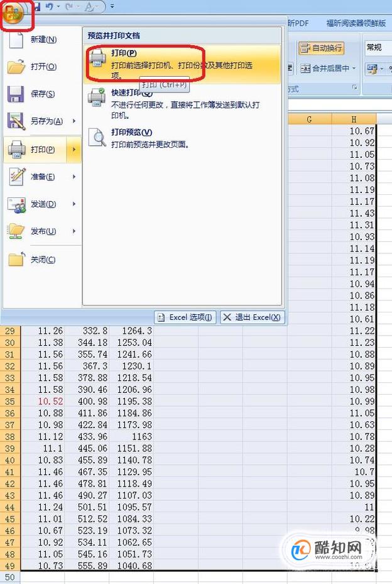This screenshot has width=392, height=584.
Task: Click the cell containing 1040.68
Action: tap(131, 565)
